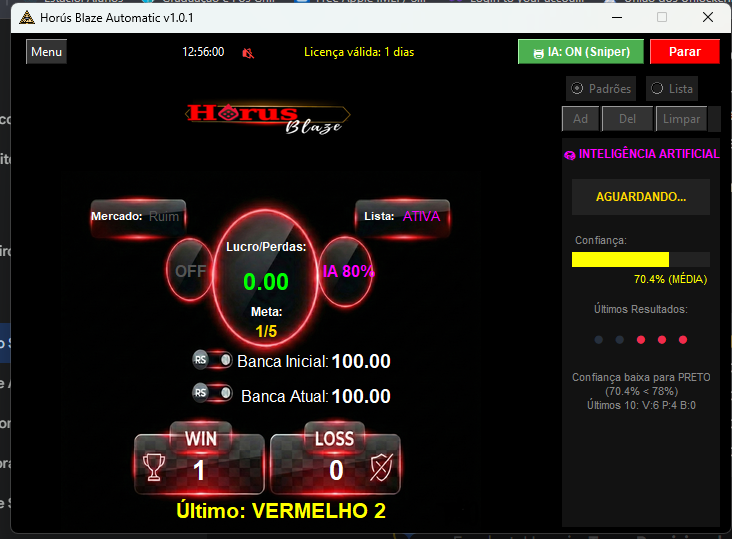Click the Limpar button
This screenshot has height=539, width=732.
click(x=680, y=119)
